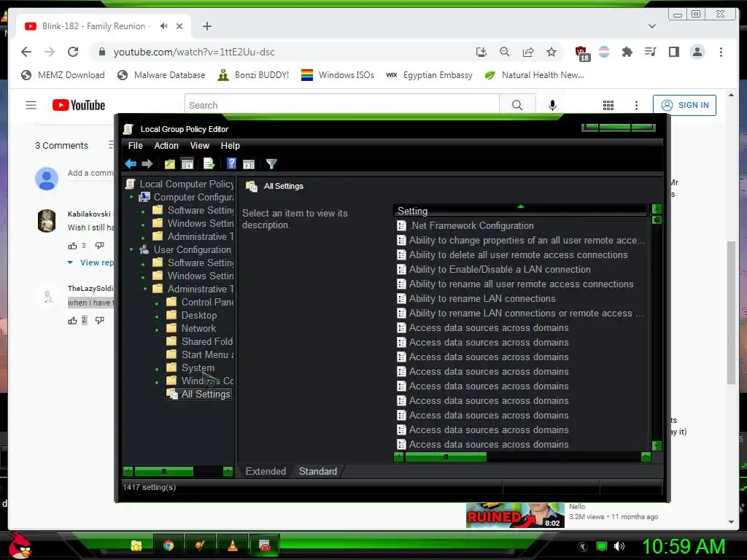Collapse the Computer Configuration tree node
The height and width of the screenshot is (560, 747).
point(131,197)
